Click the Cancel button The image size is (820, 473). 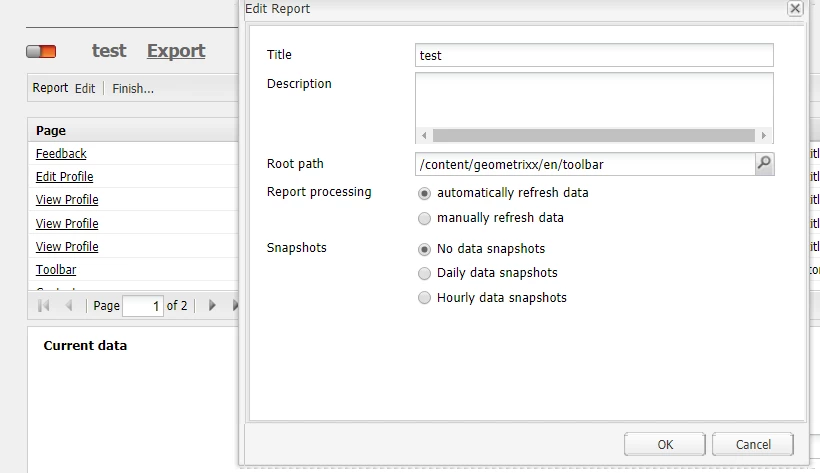point(753,444)
